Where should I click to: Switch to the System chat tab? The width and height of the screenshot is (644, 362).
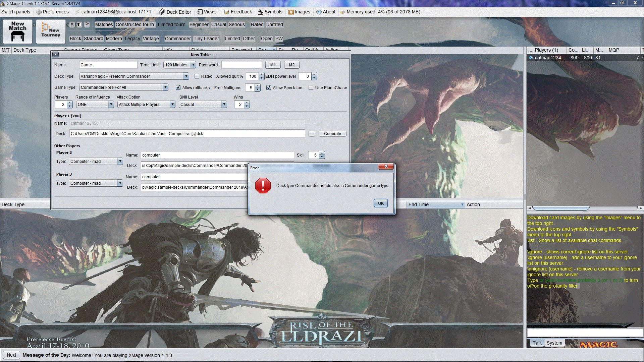(554, 343)
